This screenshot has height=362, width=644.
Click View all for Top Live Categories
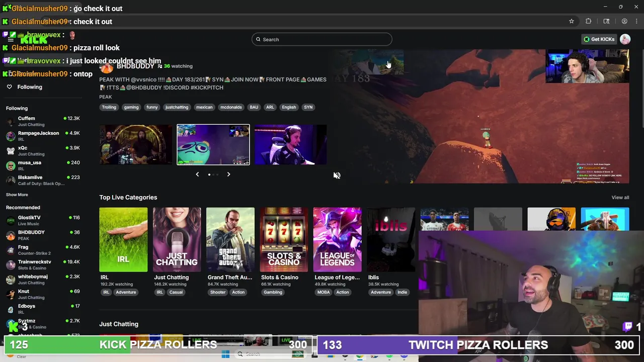pos(620,198)
